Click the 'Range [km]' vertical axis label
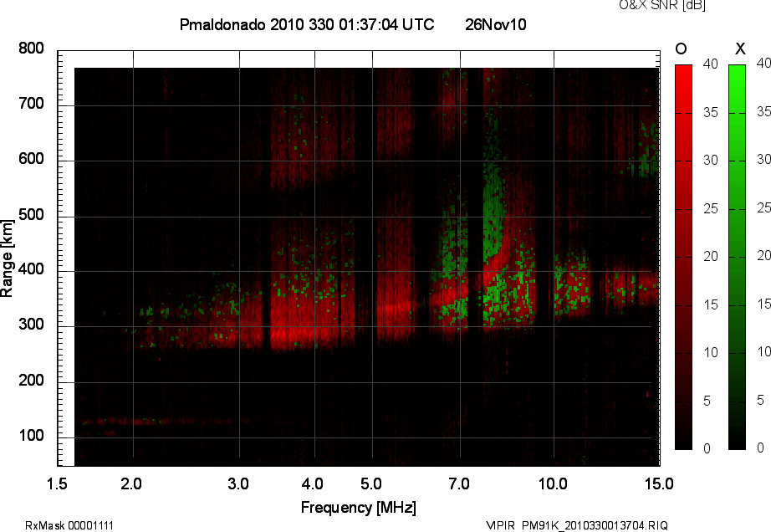The image size is (771, 532). pyautogui.click(x=7, y=258)
